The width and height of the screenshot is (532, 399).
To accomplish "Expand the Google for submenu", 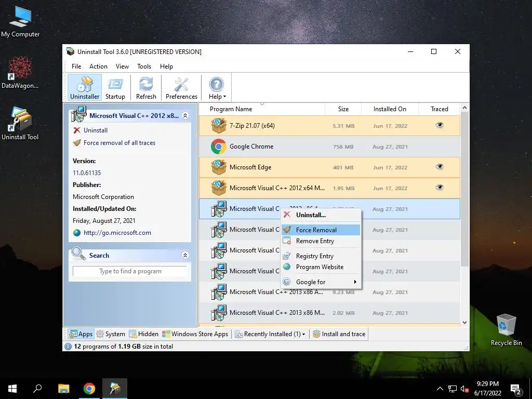I will coord(321,282).
